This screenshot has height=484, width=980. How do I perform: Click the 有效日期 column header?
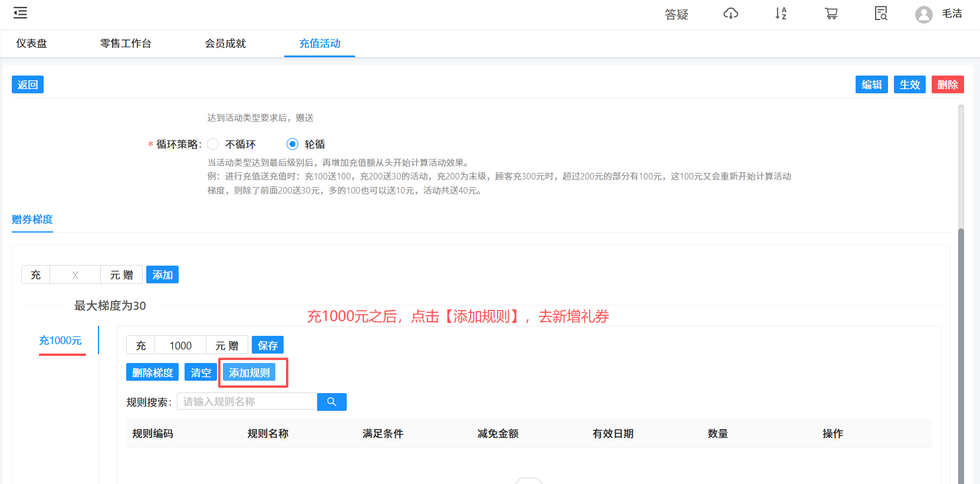tap(613, 434)
